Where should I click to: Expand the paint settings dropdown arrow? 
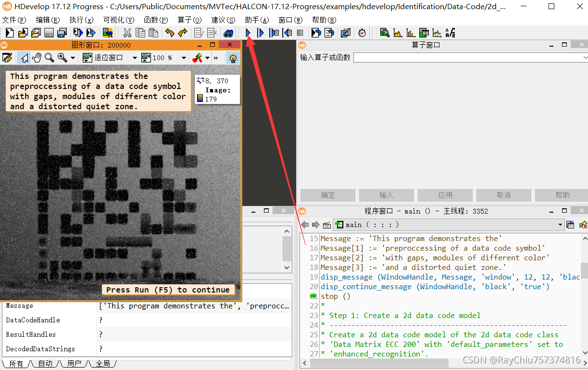pyautogui.click(x=207, y=58)
